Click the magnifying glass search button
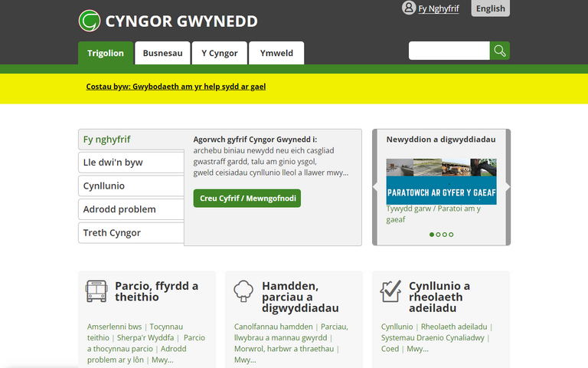 [500, 51]
